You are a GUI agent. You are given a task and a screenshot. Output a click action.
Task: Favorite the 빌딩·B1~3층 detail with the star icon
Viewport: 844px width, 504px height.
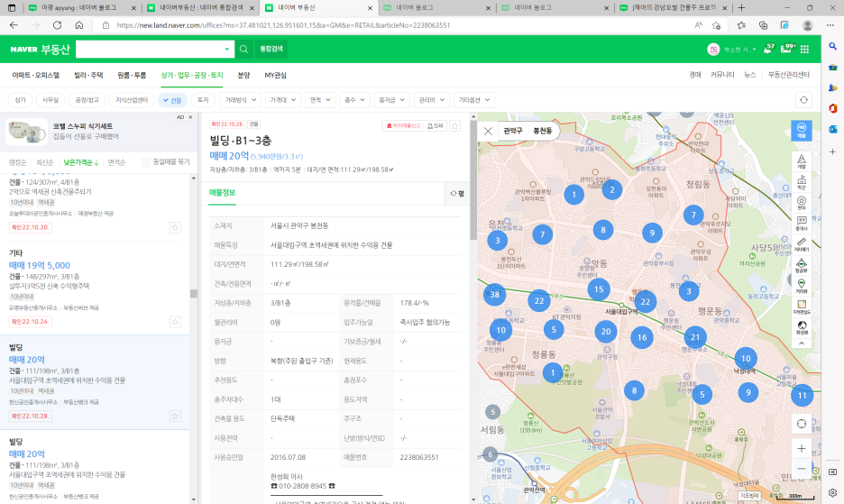tap(454, 125)
